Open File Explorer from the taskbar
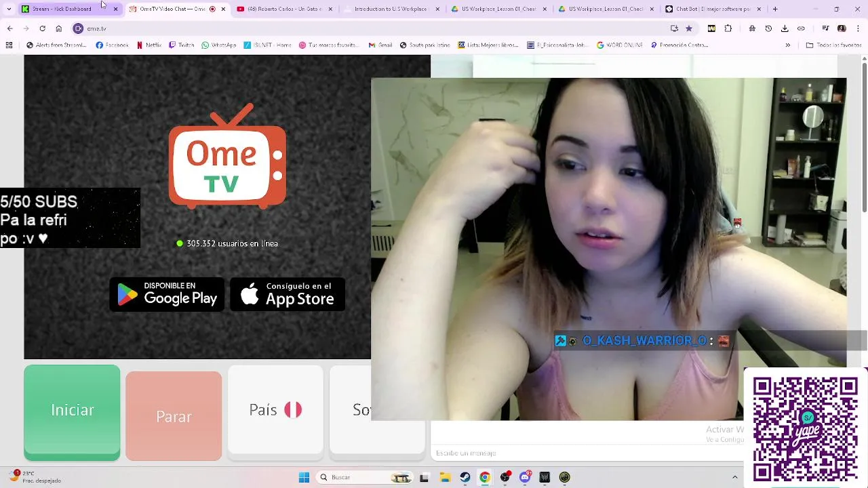The height and width of the screenshot is (488, 868). coord(445,477)
